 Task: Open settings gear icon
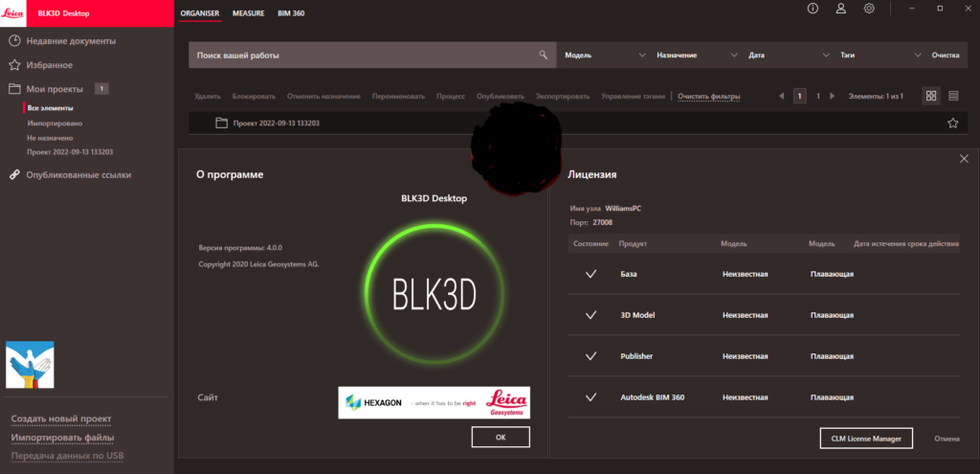point(869,9)
